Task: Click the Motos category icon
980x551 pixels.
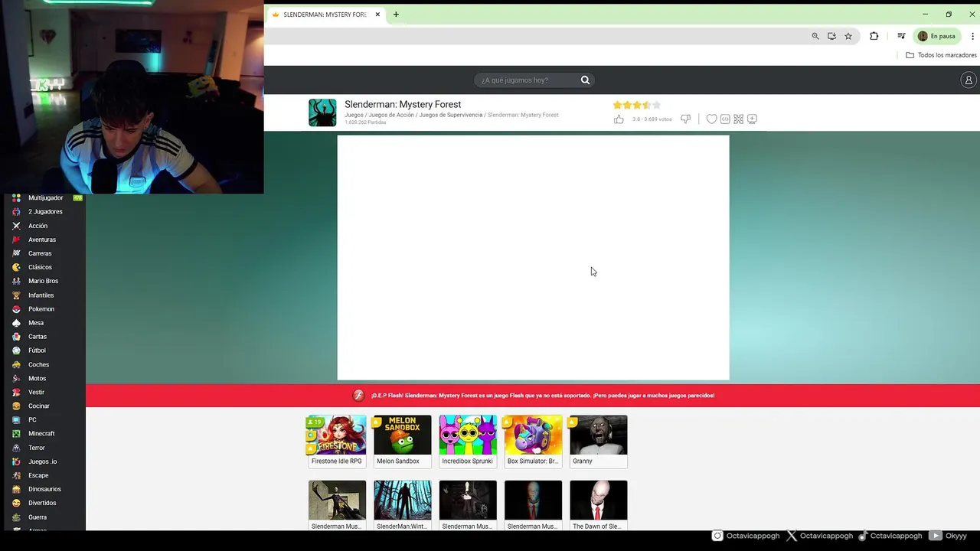Action: pos(16,379)
